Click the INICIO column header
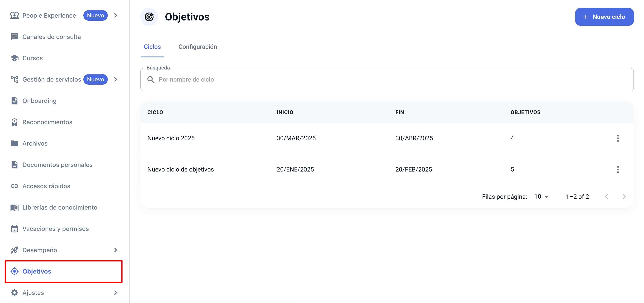 point(285,112)
